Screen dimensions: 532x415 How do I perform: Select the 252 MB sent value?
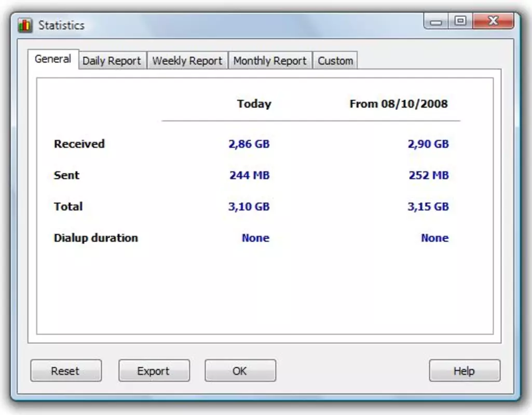pyautogui.click(x=429, y=175)
